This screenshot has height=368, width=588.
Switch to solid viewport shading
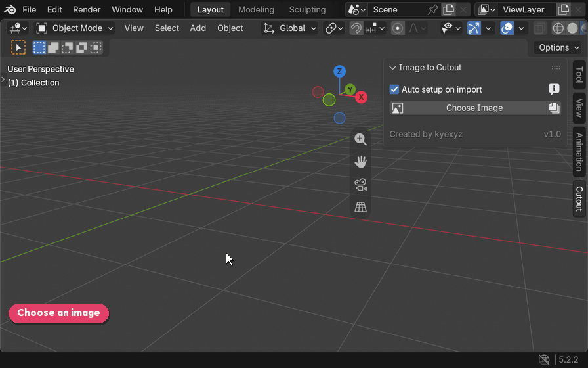(x=572, y=28)
